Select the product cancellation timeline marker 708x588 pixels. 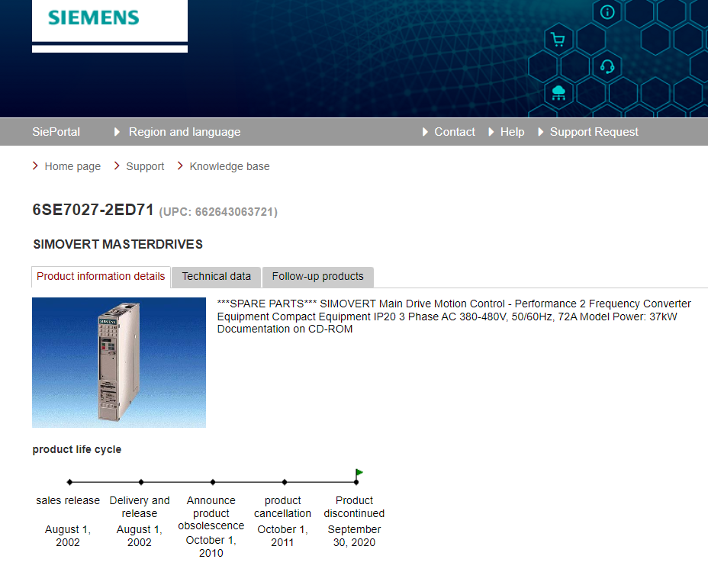coord(285,482)
